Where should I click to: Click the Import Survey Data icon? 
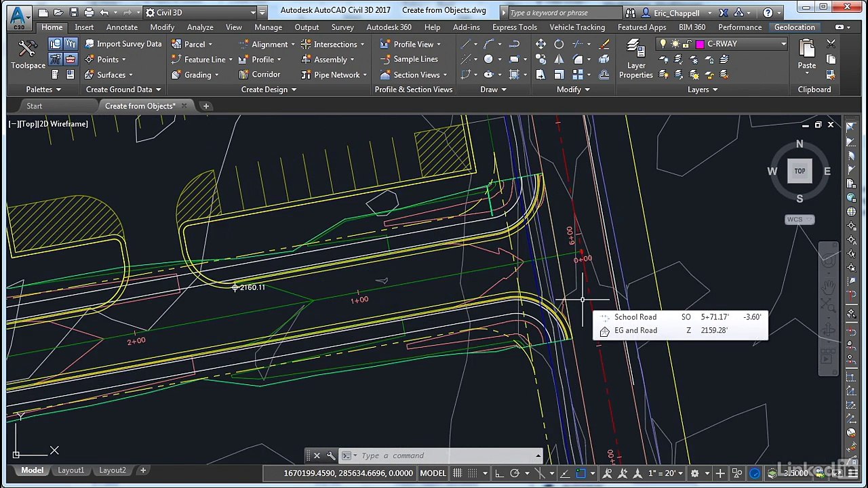(x=89, y=44)
